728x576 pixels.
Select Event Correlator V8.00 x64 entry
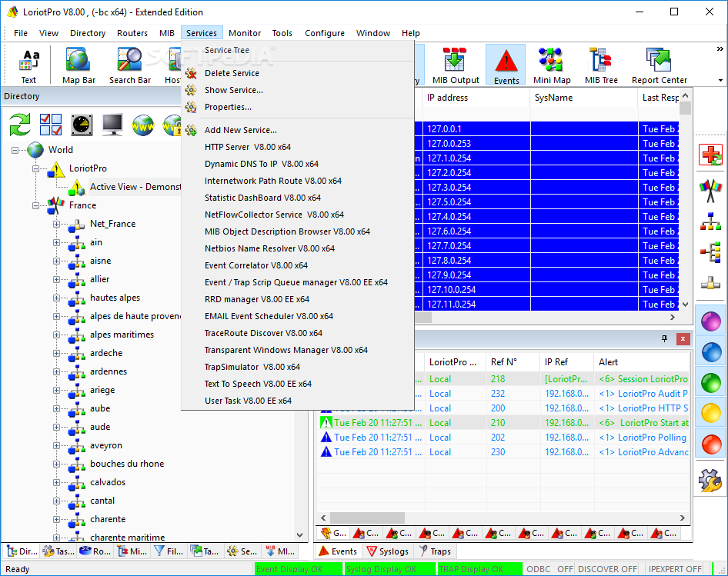(x=298, y=265)
